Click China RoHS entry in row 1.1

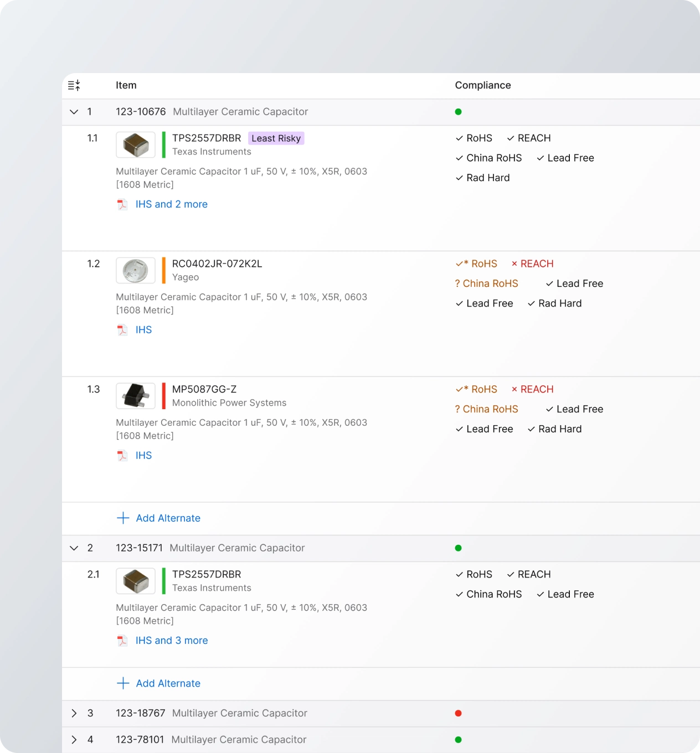pyautogui.click(x=488, y=158)
